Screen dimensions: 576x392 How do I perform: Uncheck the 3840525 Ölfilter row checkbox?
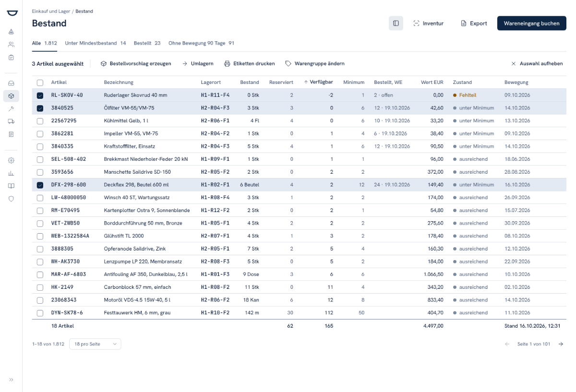[40, 108]
